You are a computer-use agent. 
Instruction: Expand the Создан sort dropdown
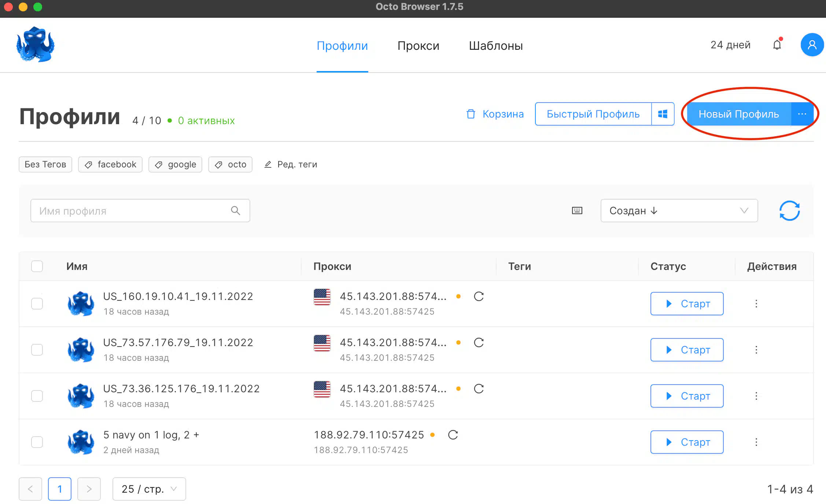click(x=679, y=211)
